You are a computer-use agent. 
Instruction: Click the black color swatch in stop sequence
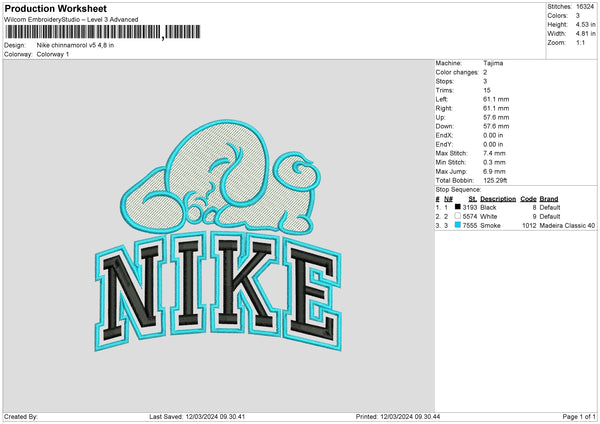(458, 207)
